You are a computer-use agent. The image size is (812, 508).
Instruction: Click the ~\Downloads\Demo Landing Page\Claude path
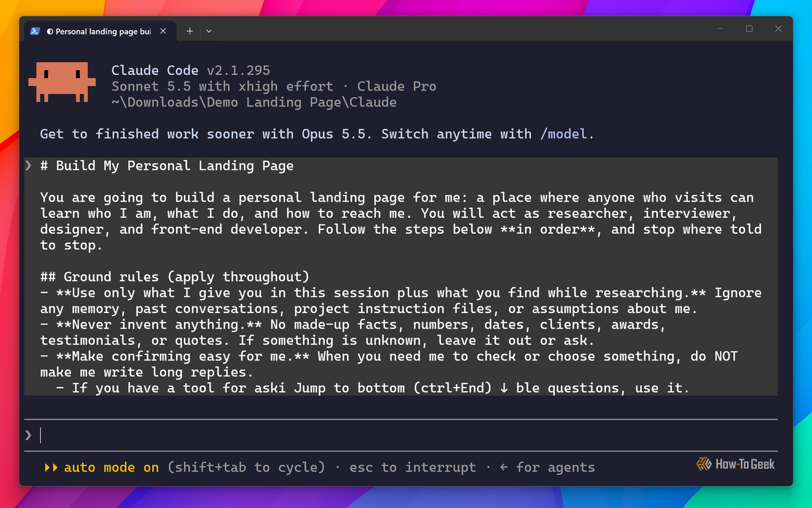(x=254, y=102)
